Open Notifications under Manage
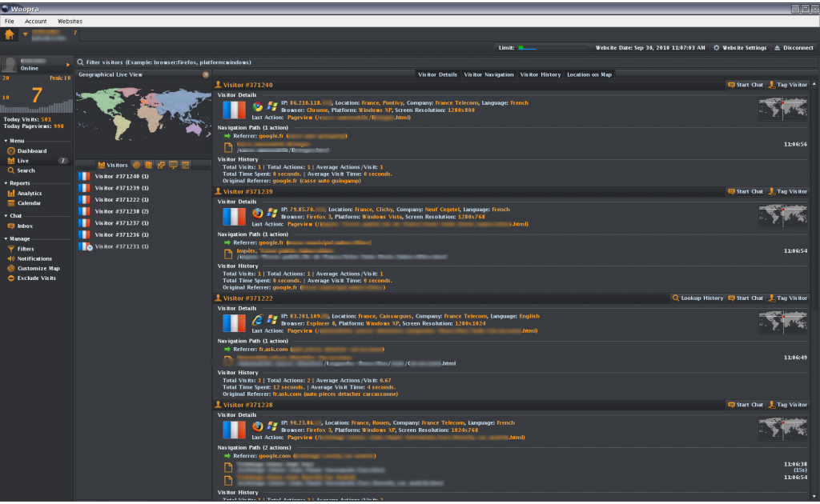 pos(34,259)
